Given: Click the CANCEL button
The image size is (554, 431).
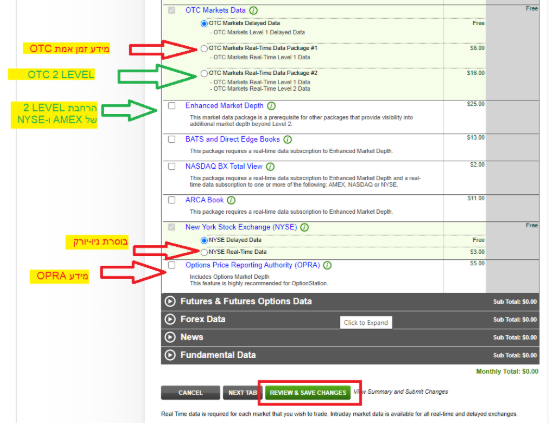Looking at the screenshot, I should 190,393.
